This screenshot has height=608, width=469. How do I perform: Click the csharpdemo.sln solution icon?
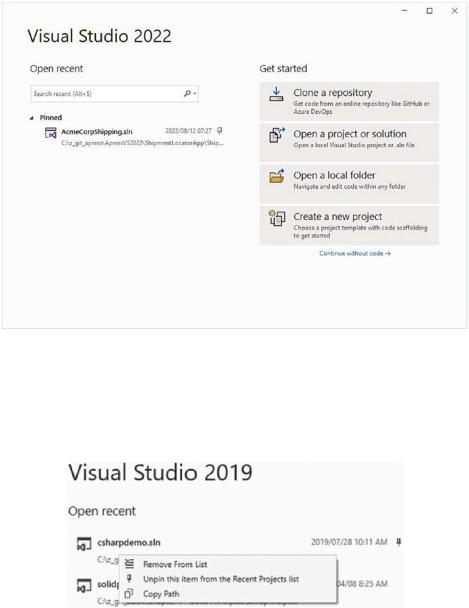click(x=84, y=543)
